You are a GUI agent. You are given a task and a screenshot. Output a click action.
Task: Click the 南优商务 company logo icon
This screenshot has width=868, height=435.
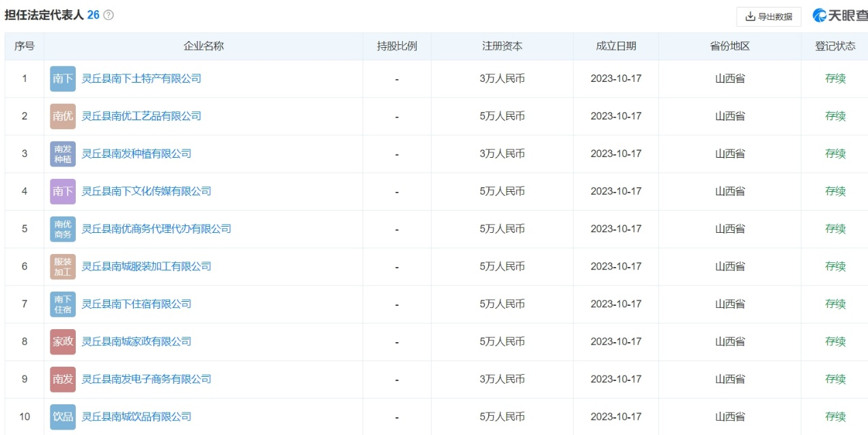point(63,229)
